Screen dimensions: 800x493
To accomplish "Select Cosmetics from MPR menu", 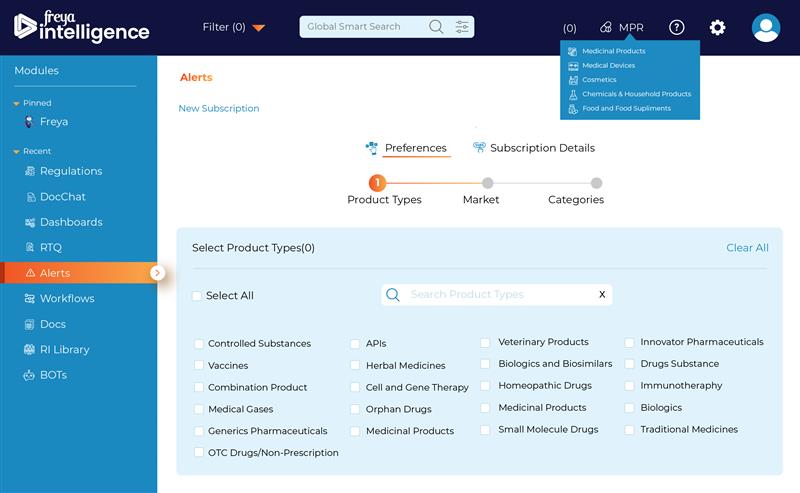I will click(x=599, y=80).
